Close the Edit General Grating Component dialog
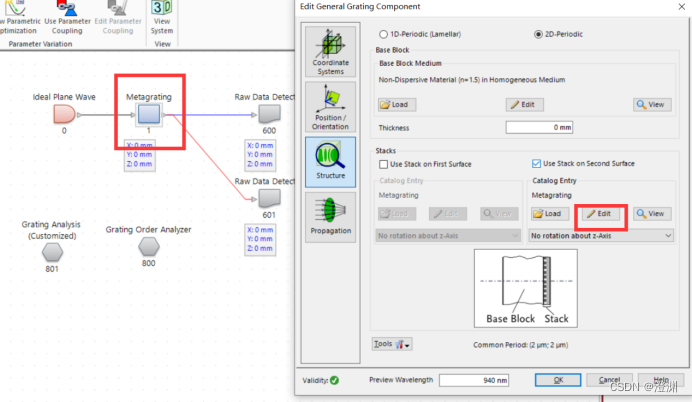This screenshot has width=692, height=402. [x=681, y=7]
